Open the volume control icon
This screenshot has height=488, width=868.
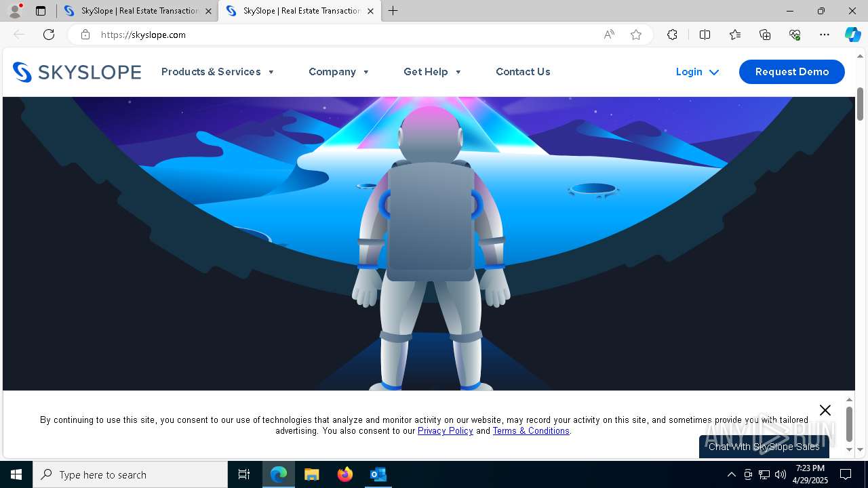[x=781, y=474]
